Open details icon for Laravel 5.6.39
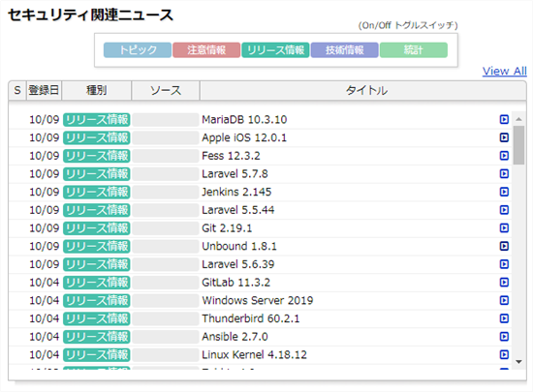 click(x=504, y=264)
